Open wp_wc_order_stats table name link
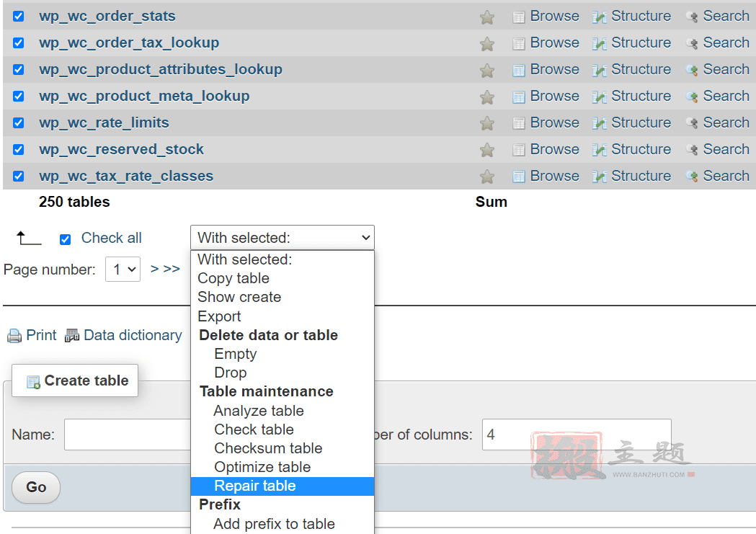The width and height of the screenshot is (756, 534). point(107,16)
